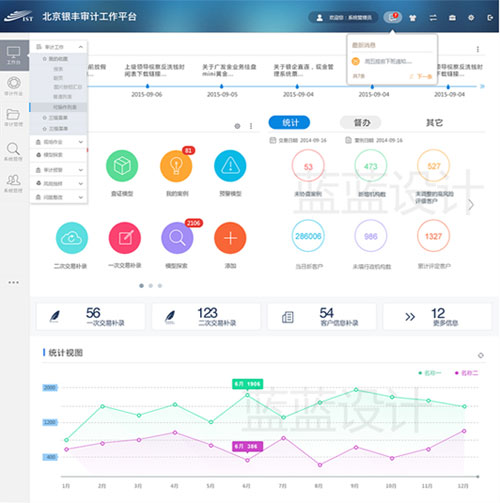This screenshot has height=503, width=500.
Task: Select the third quick apps page dot
Action: coord(160,286)
